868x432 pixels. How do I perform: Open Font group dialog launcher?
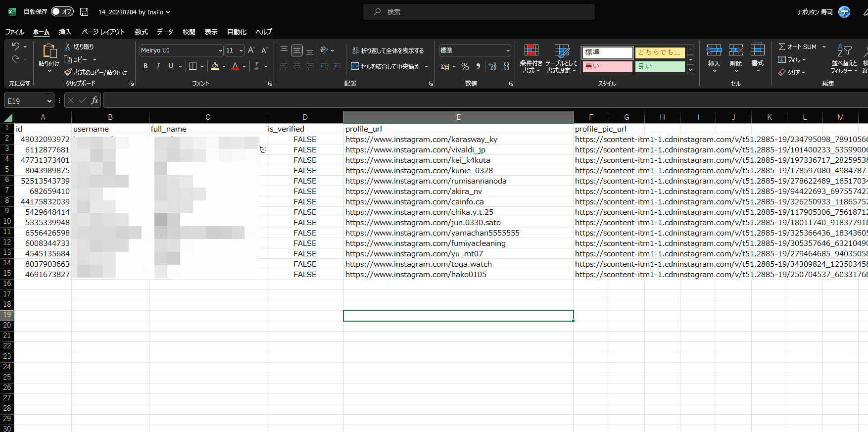270,84
